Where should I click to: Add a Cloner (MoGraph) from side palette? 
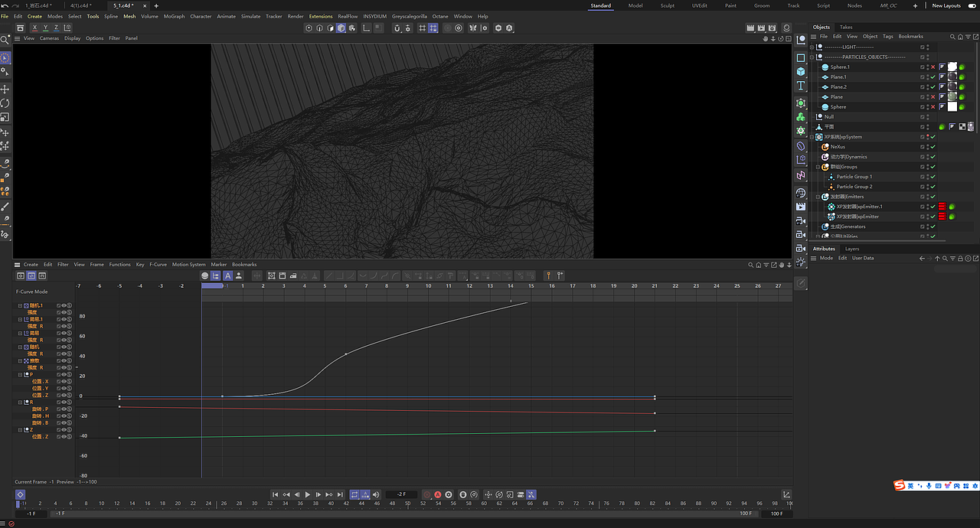(801, 117)
